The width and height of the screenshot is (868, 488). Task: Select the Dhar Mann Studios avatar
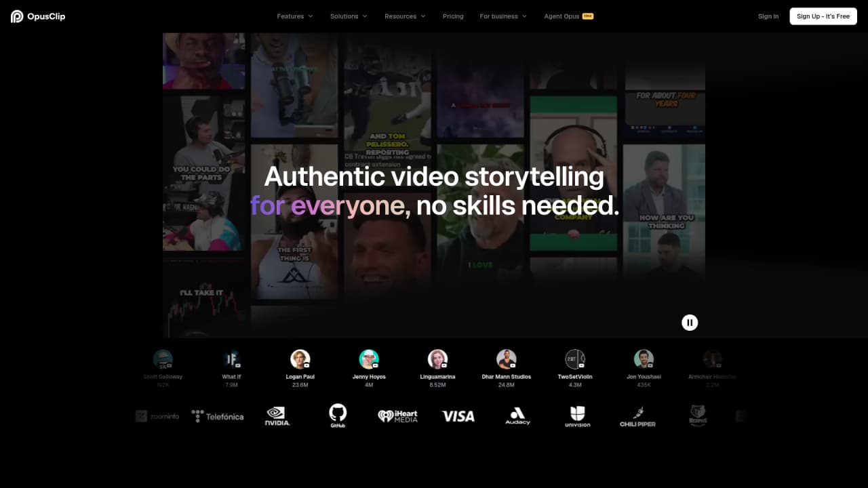(x=507, y=359)
